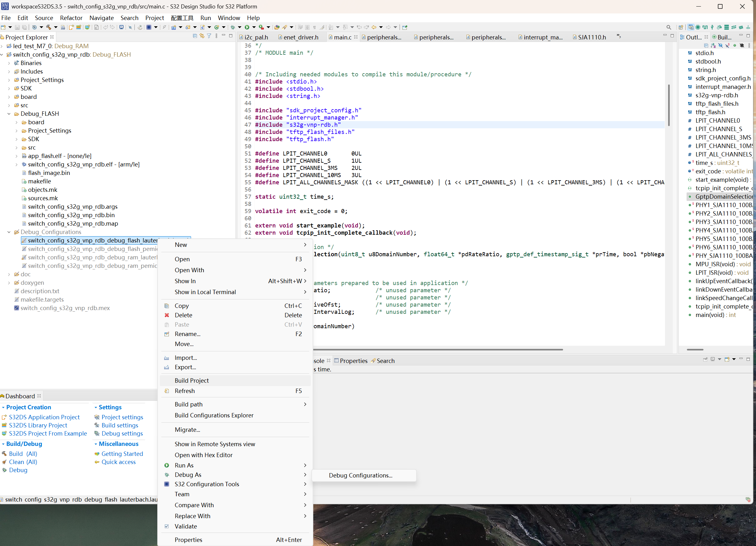Screen dimensions: 756x546
Task: Click the Build hammer icon in the toolbar
Action: point(48,27)
